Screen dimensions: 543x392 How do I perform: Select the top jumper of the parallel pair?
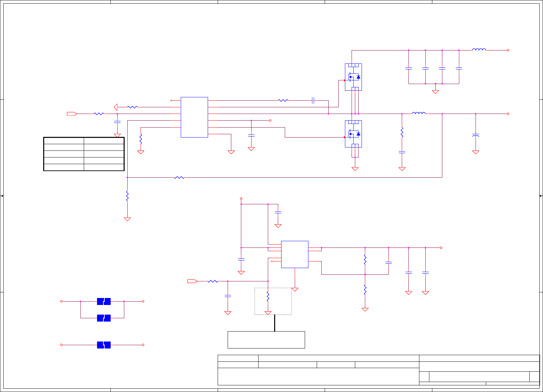tap(104, 301)
